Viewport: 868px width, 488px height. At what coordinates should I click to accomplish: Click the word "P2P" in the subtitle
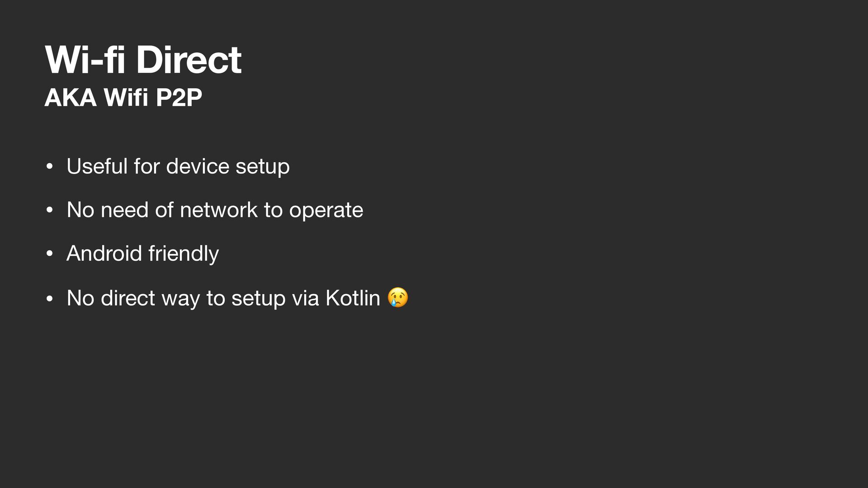[179, 97]
